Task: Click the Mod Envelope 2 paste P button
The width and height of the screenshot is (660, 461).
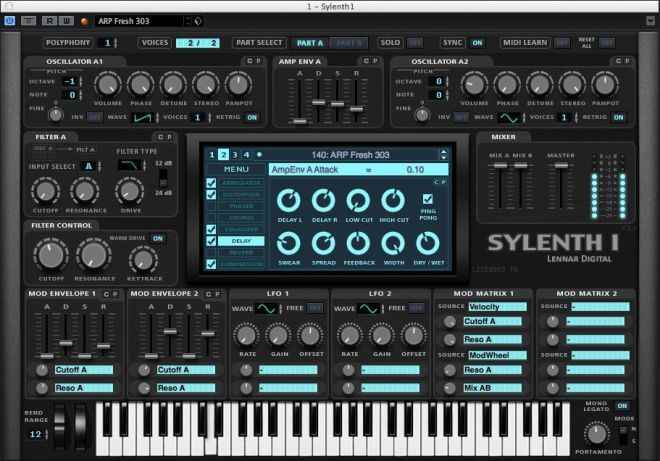Action: point(217,294)
